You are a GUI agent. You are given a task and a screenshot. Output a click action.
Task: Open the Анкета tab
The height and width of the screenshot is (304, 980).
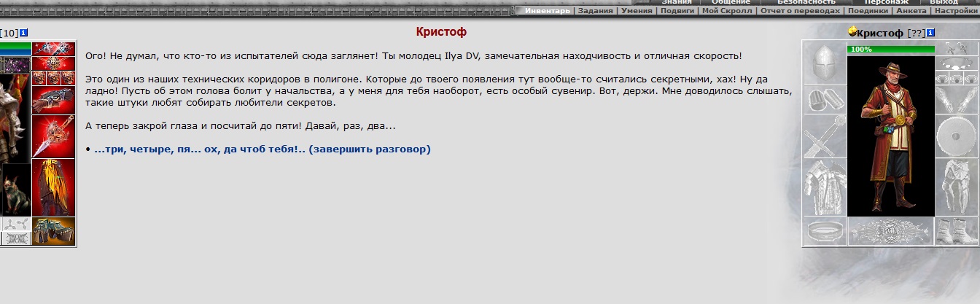point(911,11)
